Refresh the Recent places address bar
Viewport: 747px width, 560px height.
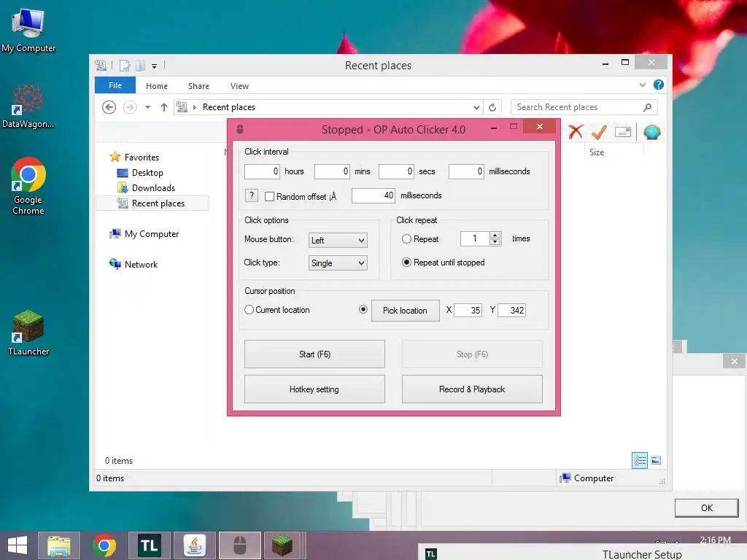click(x=492, y=107)
